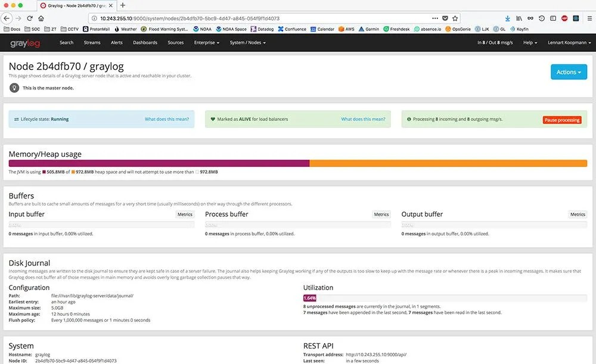The height and width of the screenshot is (364, 596).
Task: Toggle the browser sidebar view
Action: tap(553, 18)
